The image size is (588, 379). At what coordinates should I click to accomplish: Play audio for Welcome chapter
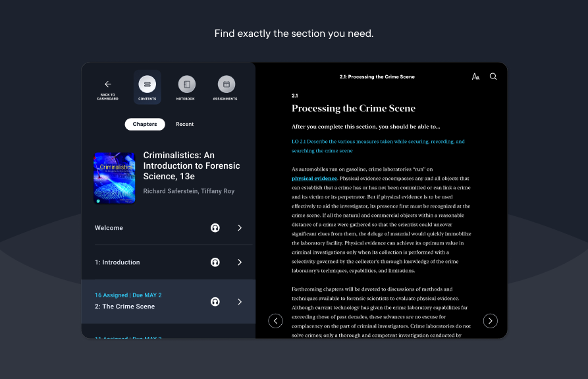(x=215, y=228)
